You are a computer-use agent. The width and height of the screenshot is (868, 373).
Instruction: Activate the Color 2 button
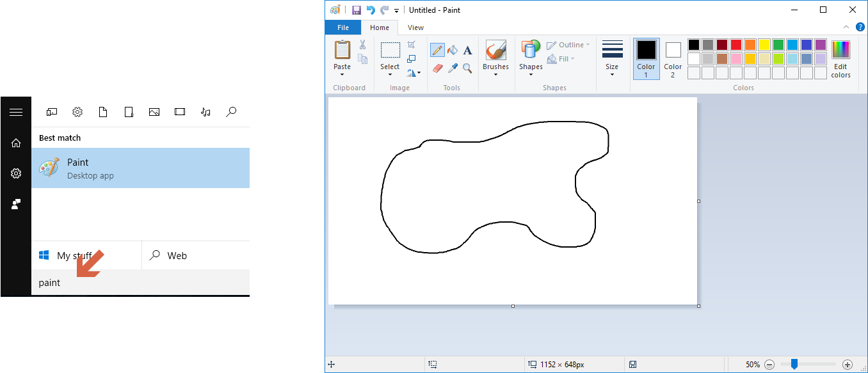[x=673, y=58]
